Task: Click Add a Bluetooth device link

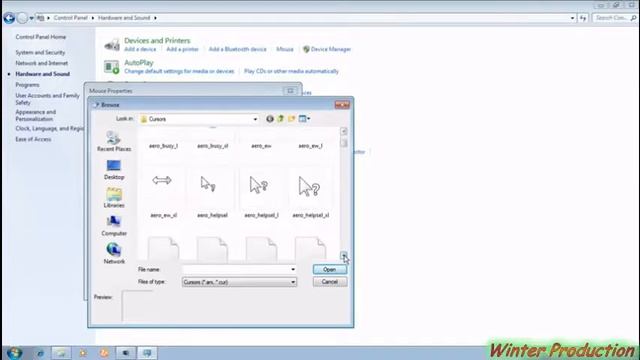Action: (238, 49)
